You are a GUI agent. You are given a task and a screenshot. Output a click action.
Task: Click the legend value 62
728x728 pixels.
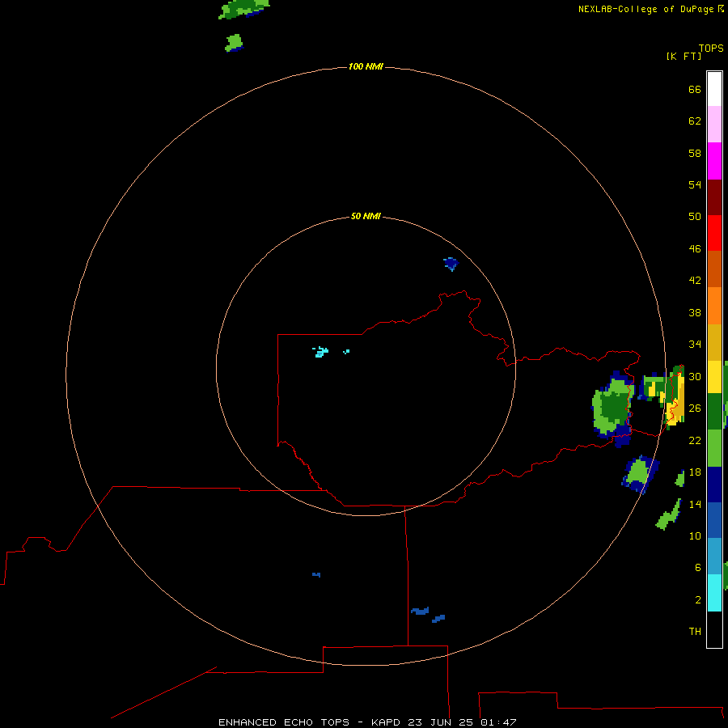(695, 121)
